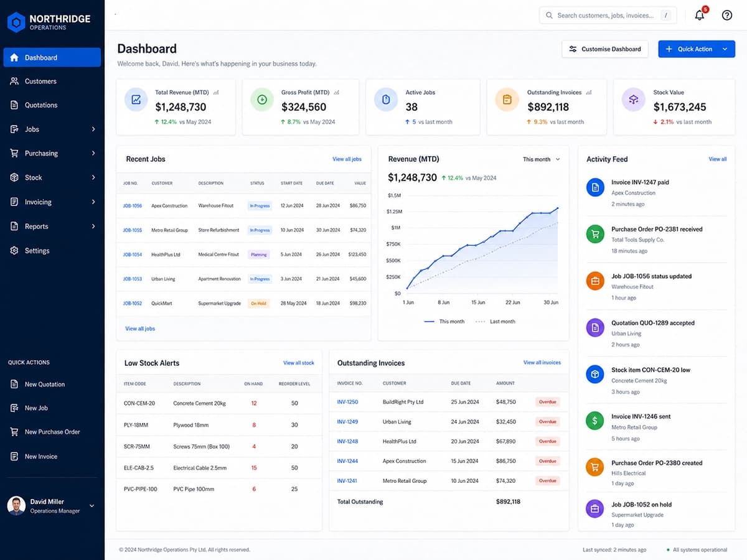Viewport: 747px width, 560px height.
Task: Click the / keyboard shortcut badge in search
Action: pos(666,16)
